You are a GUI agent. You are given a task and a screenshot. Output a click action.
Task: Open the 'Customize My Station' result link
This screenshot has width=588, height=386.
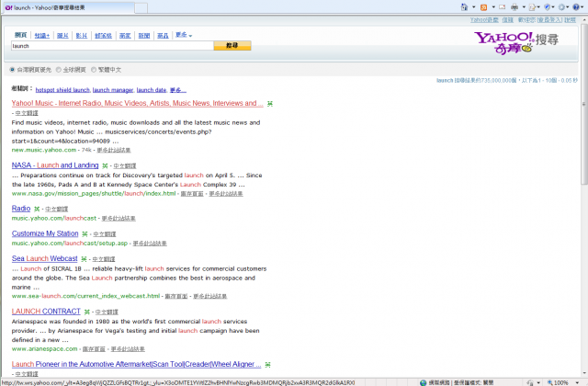coord(45,233)
